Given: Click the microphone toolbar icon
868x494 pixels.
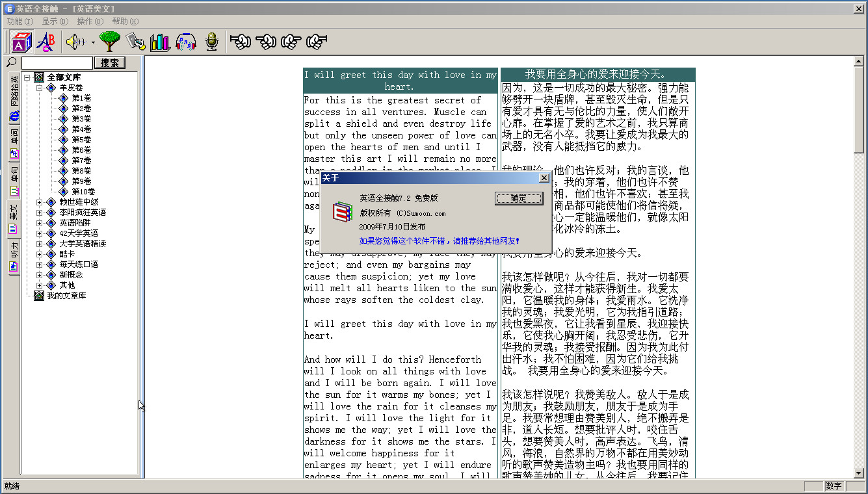Looking at the screenshot, I should click(x=211, y=42).
